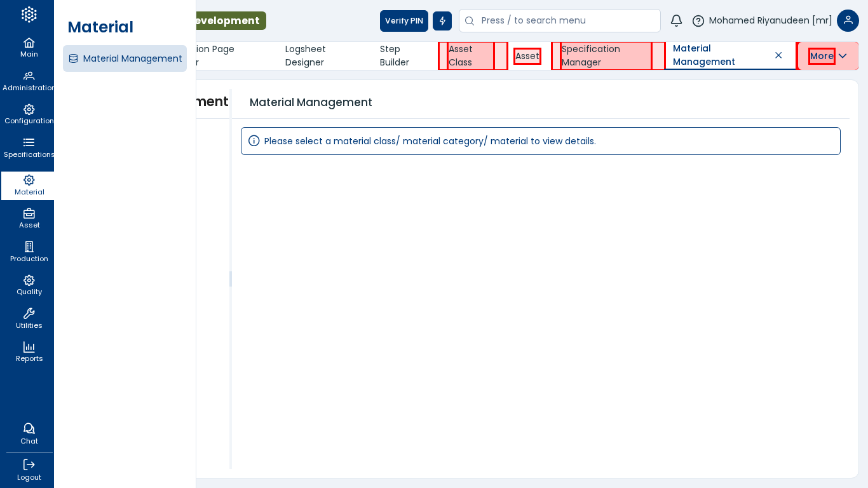Select Material Management in the flyout menu
The width and height of the screenshot is (868, 488).
coord(125,58)
